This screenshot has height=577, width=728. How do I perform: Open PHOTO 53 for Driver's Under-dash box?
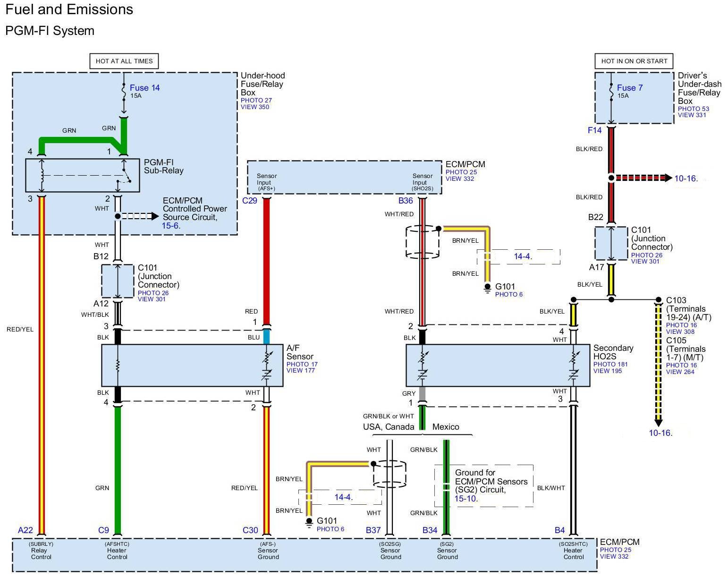click(x=693, y=109)
